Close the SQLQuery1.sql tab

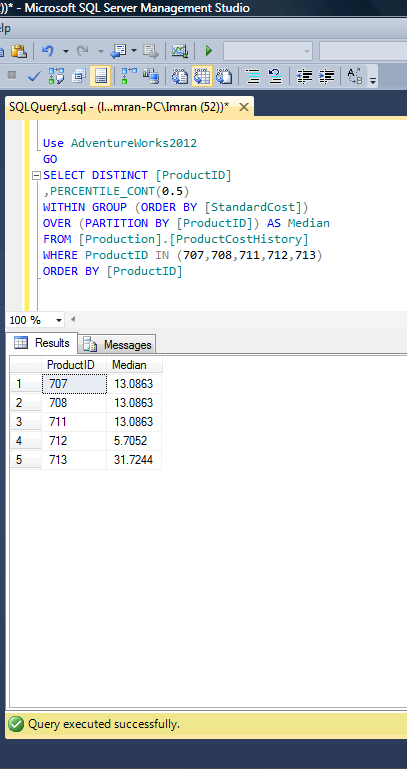click(x=243, y=107)
